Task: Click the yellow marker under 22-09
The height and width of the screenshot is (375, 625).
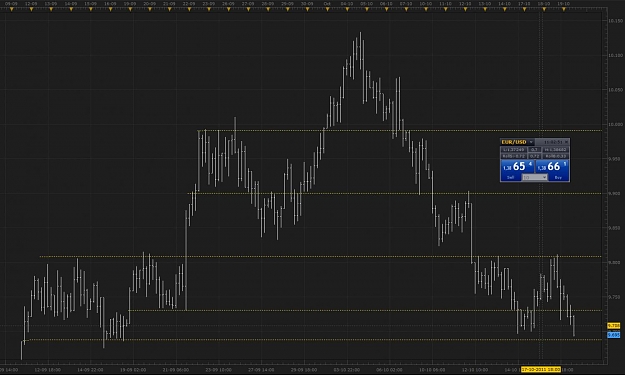Action: 189,9
